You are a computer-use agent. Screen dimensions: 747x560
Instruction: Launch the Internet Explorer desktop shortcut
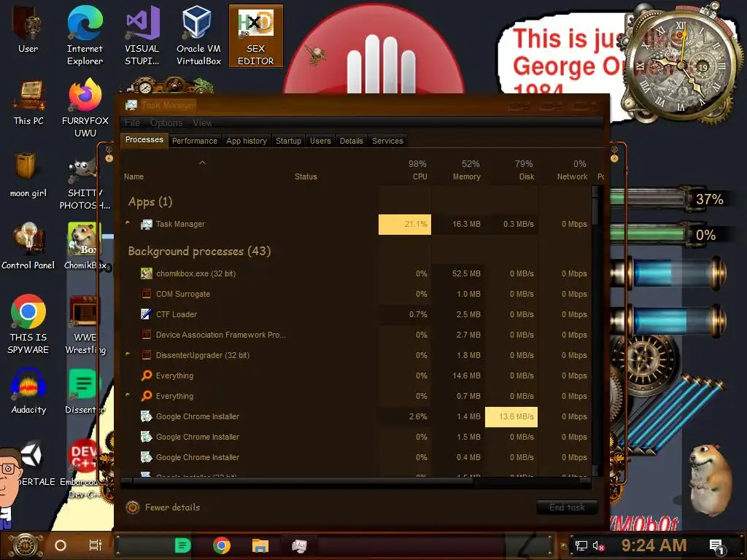[85, 36]
